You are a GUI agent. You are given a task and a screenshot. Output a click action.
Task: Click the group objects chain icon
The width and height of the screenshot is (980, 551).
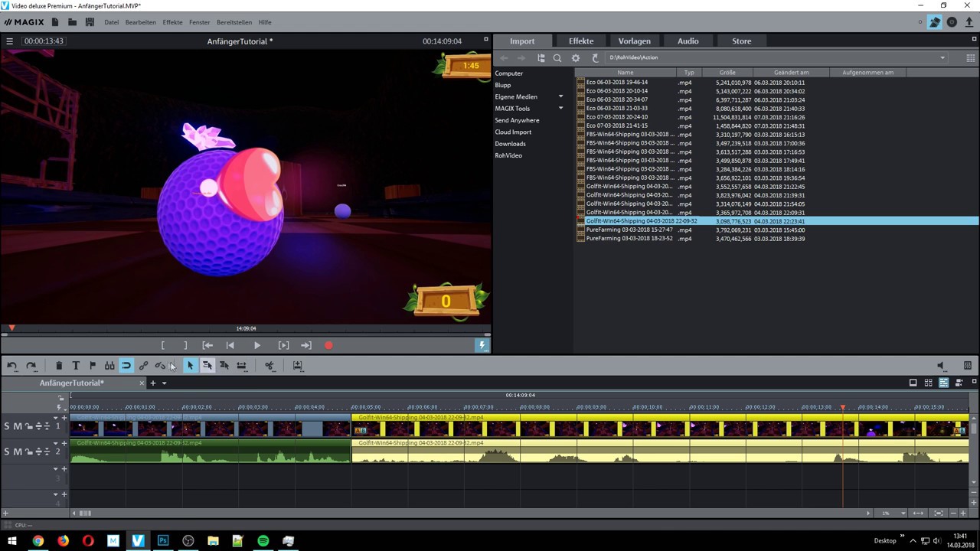pyautogui.click(x=143, y=366)
